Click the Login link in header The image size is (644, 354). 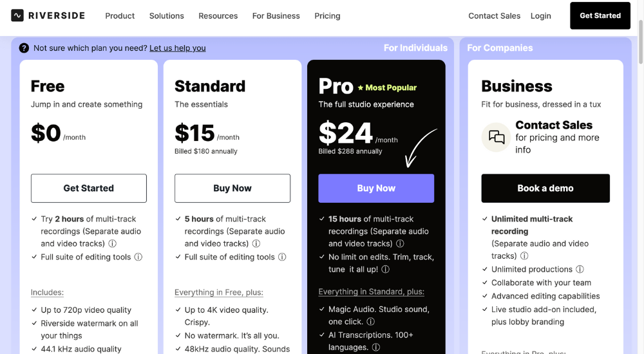[540, 15]
